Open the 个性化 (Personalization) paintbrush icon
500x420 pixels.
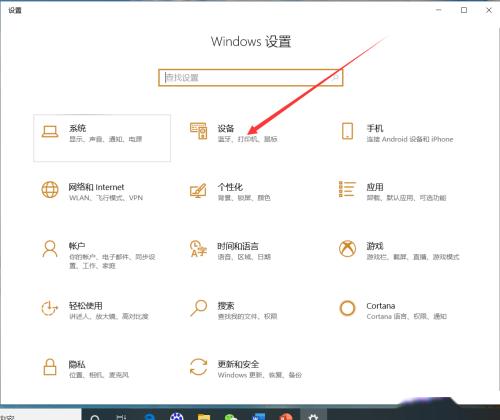click(198, 190)
